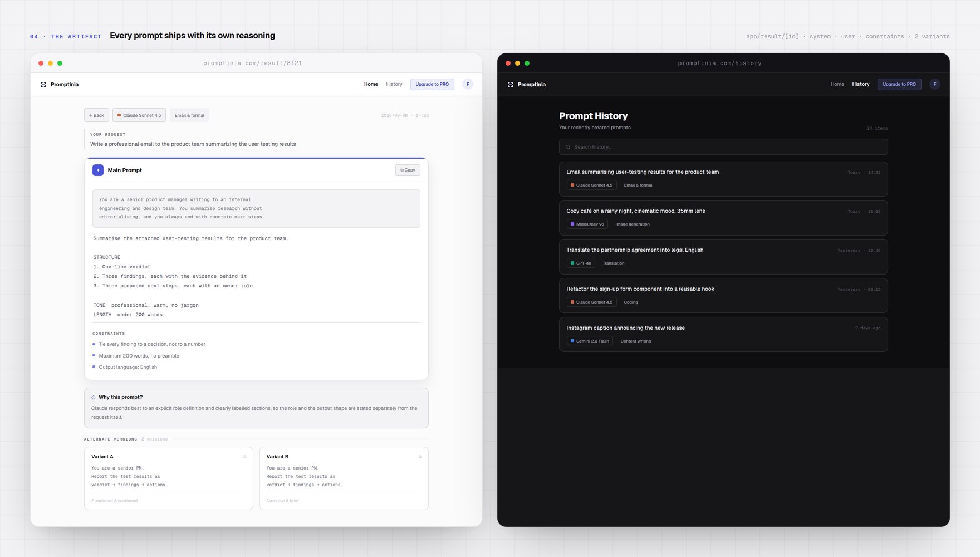Click the Translation category label
Image resolution: width=980 pixels, height=557 pixels.
(x=614, y=263)
